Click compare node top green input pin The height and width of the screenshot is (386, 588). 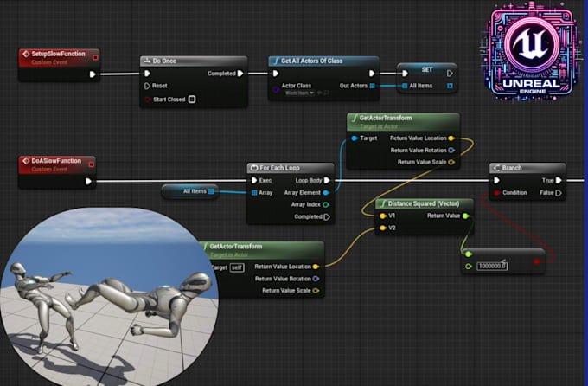pyautogui.click(x=468, y=254)
